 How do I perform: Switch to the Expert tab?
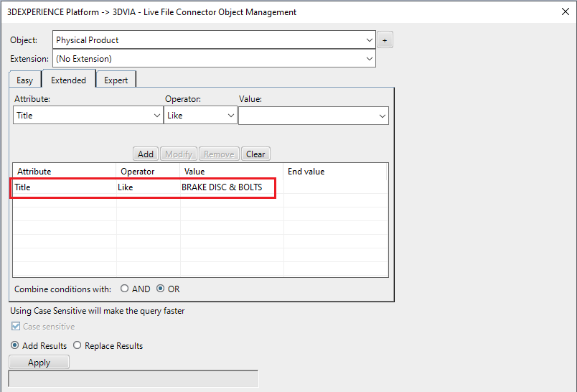click(x=116, y=80)
